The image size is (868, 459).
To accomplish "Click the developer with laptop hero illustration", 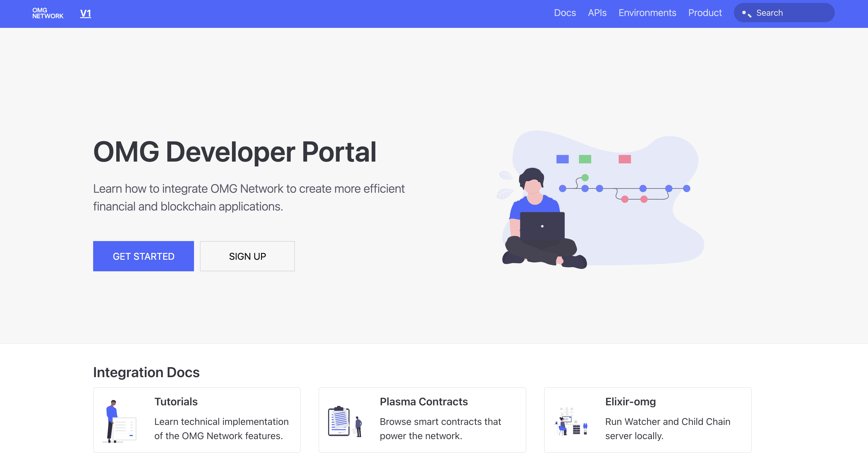I will [600, 199].
